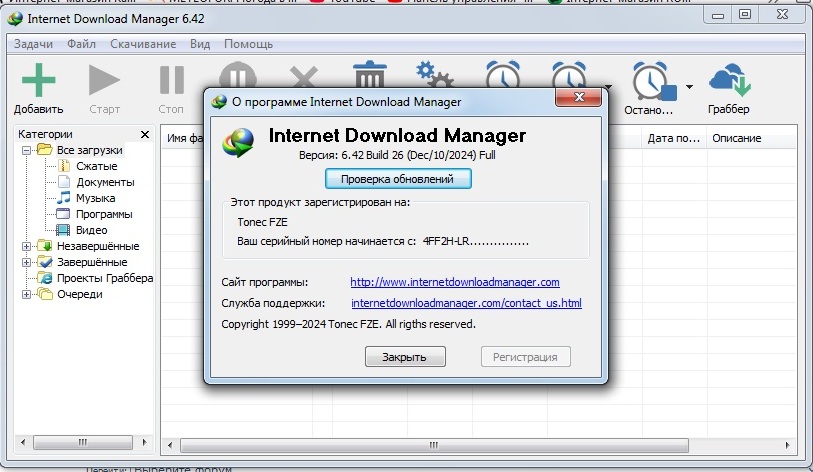Open the Вид menu
The width and height of the screenshot is (813, 472).
[x=200, y=44]
